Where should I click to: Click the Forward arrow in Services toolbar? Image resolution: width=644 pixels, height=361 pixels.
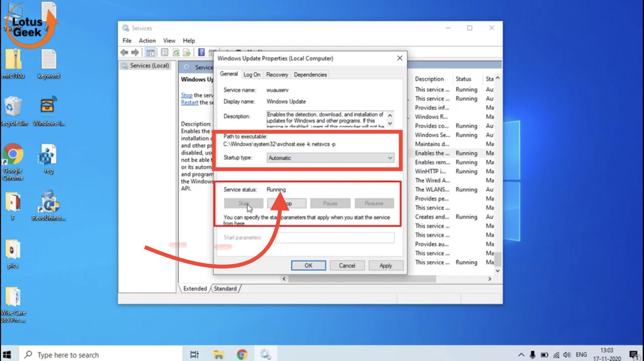point(135,52)
